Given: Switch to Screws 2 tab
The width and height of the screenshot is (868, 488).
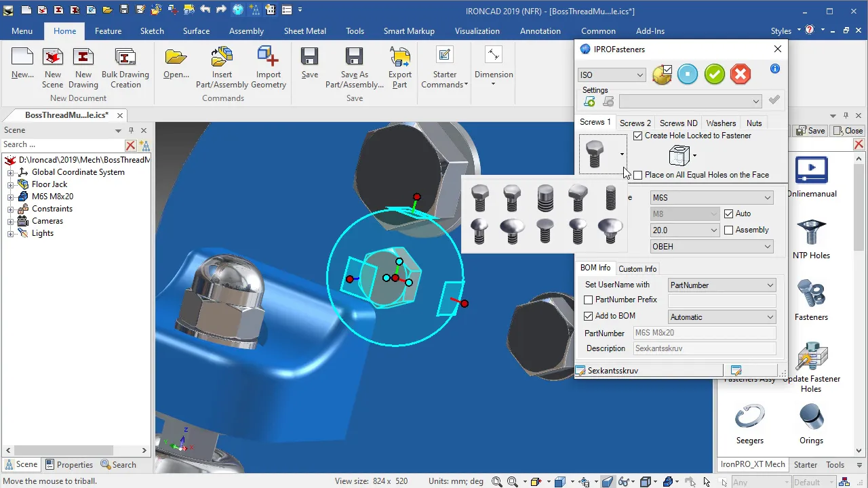Looking at the screenshot, I should (x=635, y=123).
